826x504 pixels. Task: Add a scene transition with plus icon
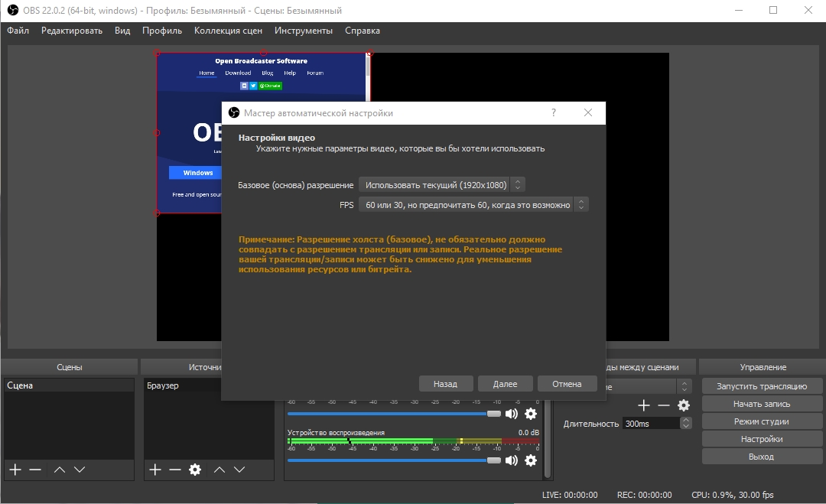click(644, 405)
